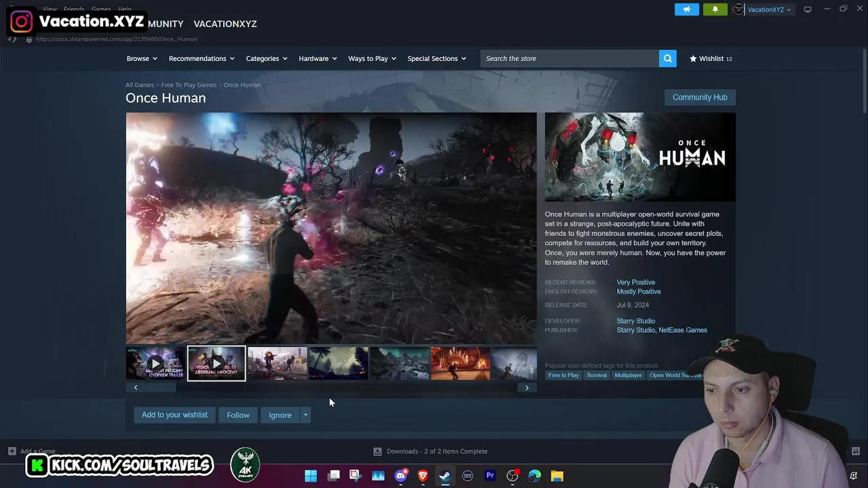
Task: Select the highlighted Visional Wheel trailer thumbnail
Action: pyautogui.click(x=216, y=364)
